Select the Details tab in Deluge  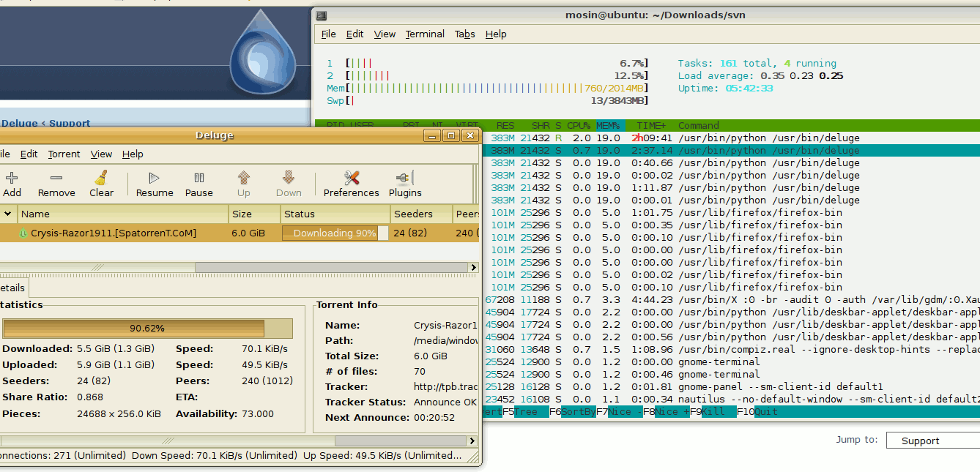click(x=12, y=288)
